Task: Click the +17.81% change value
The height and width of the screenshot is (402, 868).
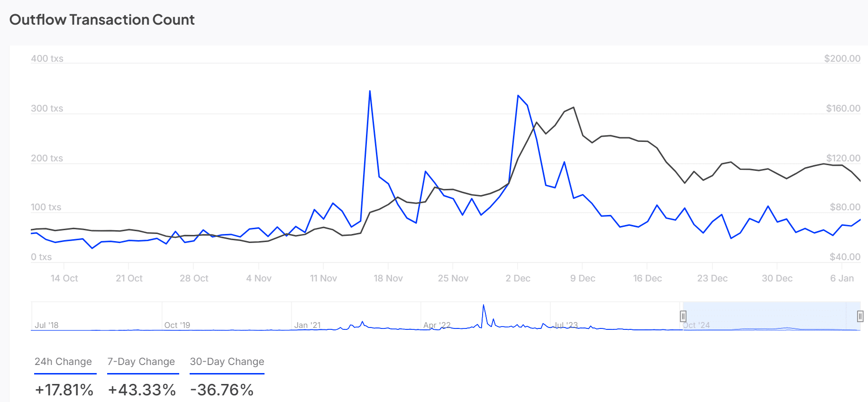Action: pos(64,390)
